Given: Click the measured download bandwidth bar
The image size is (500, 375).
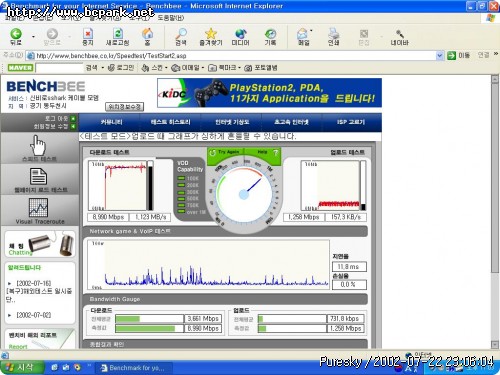Looking at the screenshot, I should pyautogui.click(x=149, y=328).
